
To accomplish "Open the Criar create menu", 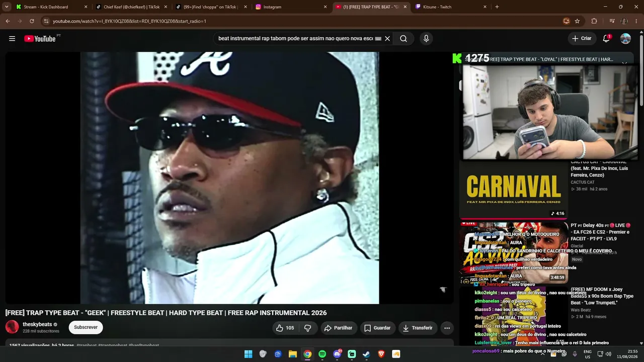I will point(582,39).
